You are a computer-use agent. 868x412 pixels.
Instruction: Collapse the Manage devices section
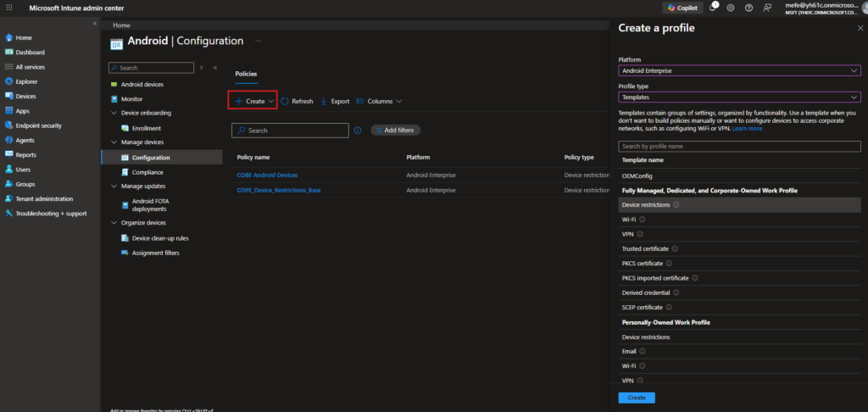pyautogui.click(x=114, y=142)
